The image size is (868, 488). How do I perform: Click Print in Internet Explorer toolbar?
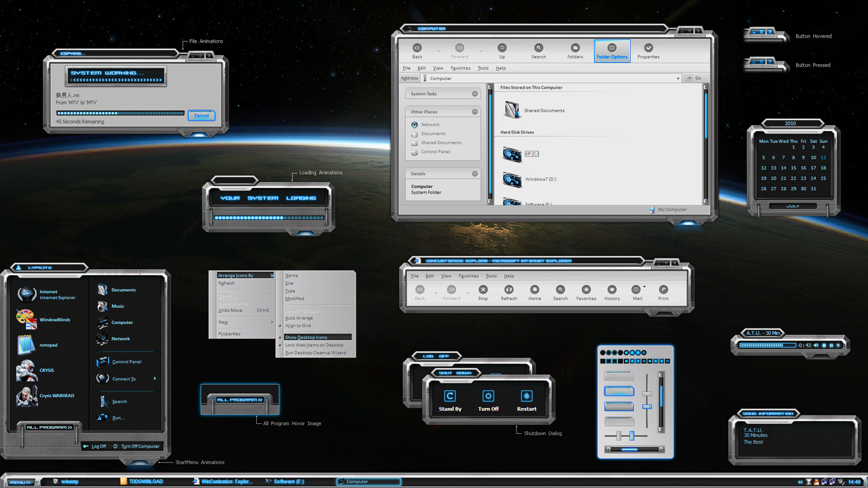point(663,292)
